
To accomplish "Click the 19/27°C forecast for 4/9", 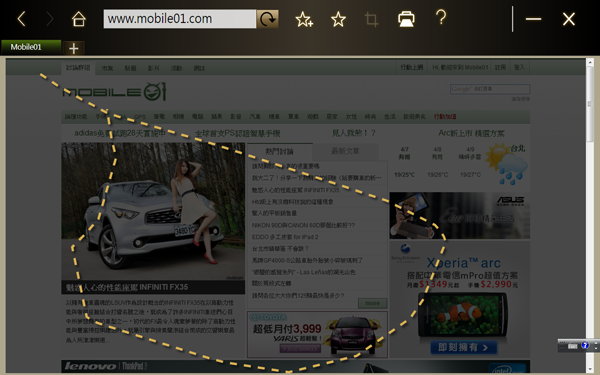I will point(470,174).
